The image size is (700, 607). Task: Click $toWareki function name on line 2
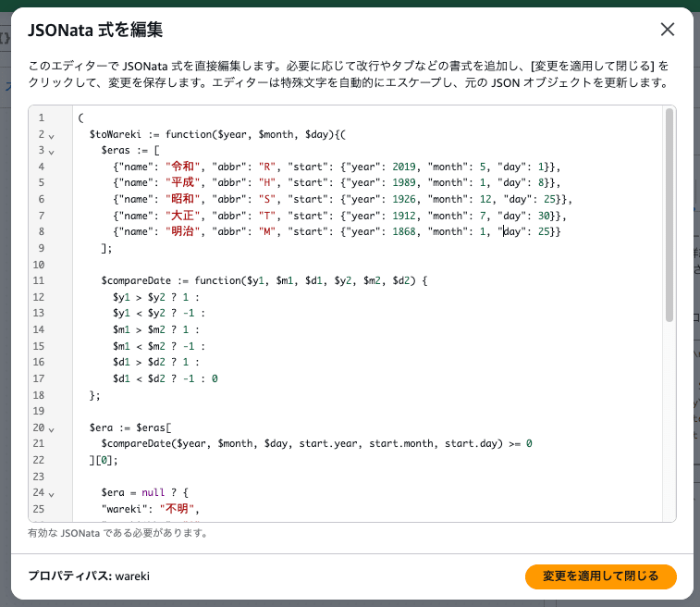click(116, 134)
